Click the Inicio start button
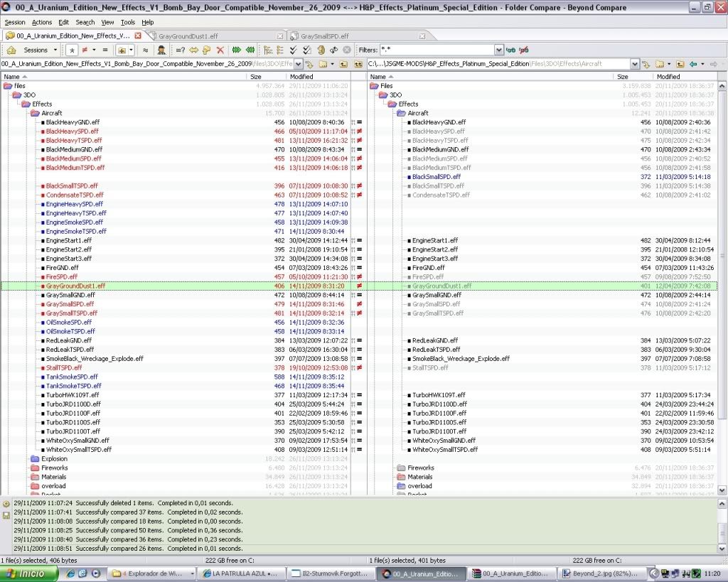 pos(28,573)
